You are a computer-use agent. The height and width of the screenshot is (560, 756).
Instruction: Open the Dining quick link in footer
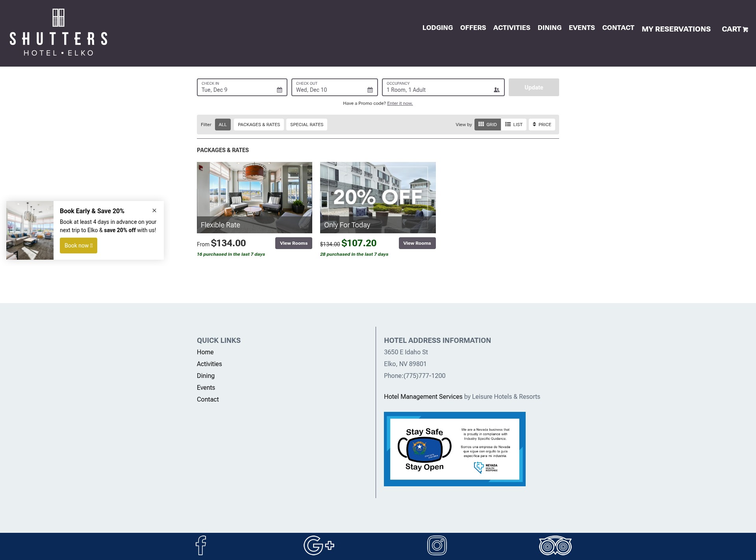(206, 376)
